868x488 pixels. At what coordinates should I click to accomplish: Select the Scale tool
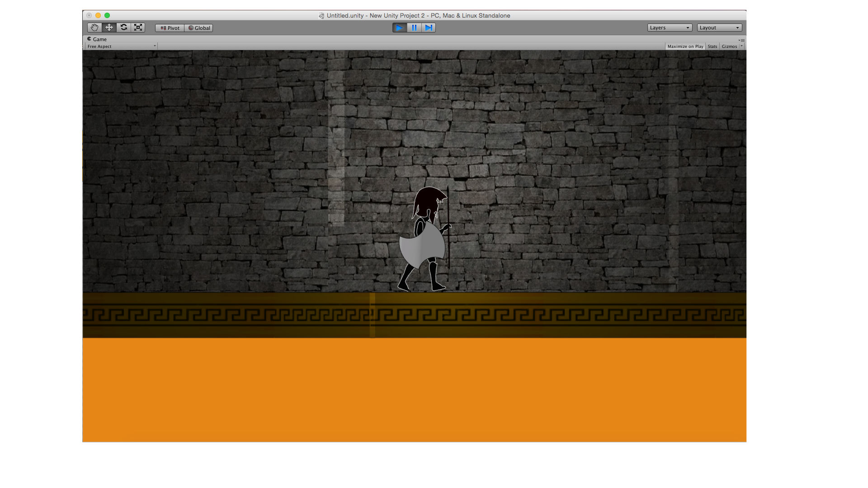click(x=138, y=28)
